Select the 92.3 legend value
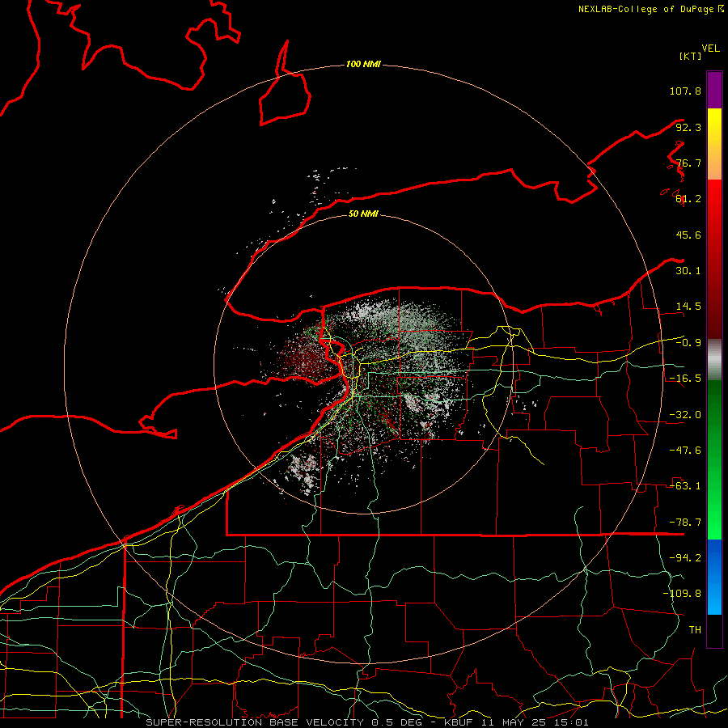 688,127
